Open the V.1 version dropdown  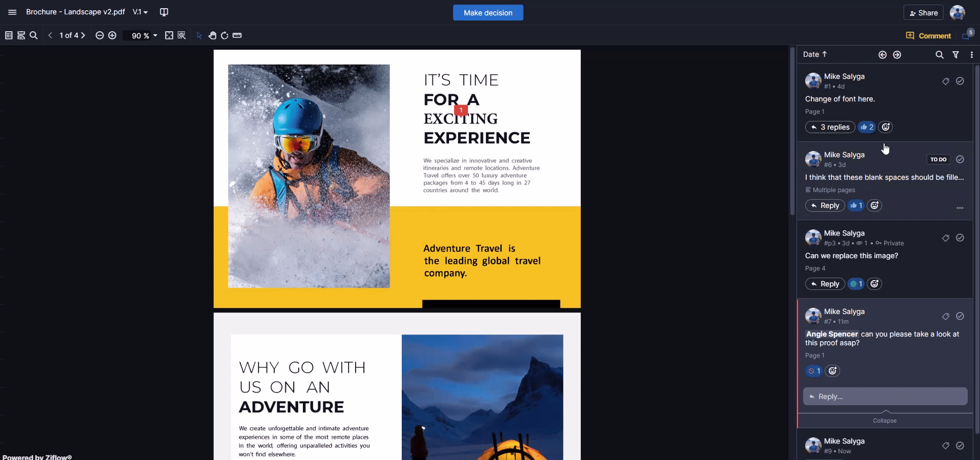140,12
